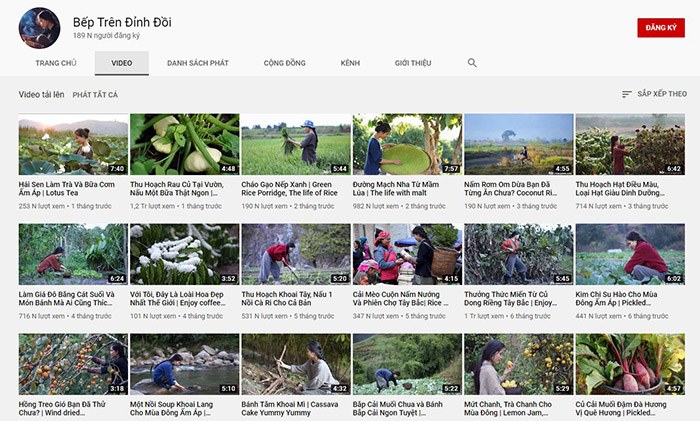Click the 441 N lượt xem view count
This screenshot has height=421, width=700.
point(599,316)
